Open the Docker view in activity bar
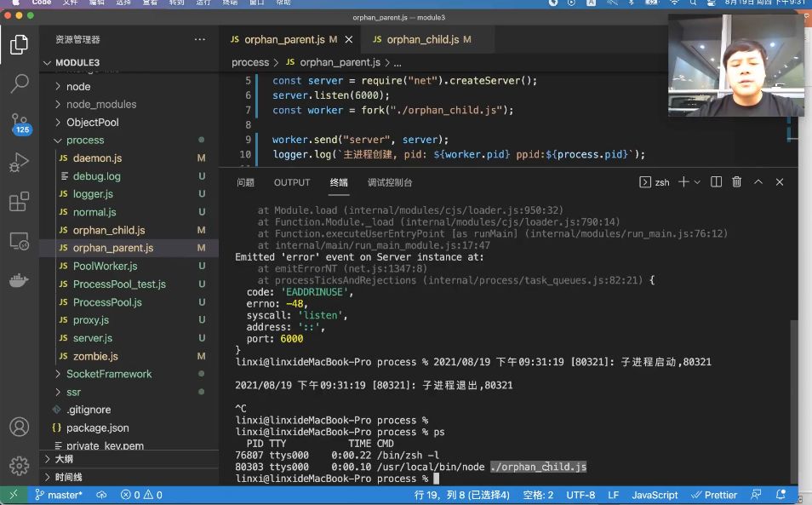The height and width of the screenshot is (505, 812). (x=20, y=281)
